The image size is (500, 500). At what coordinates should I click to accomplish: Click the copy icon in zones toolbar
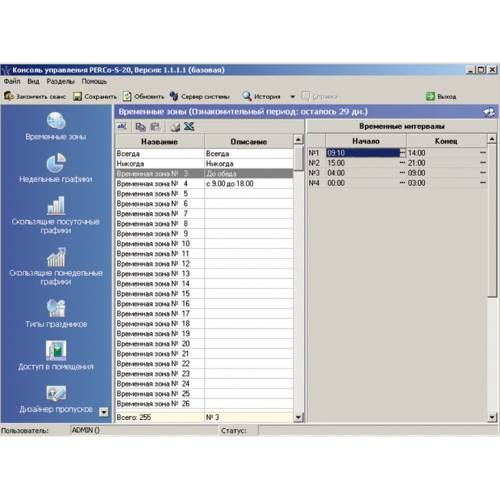141,127
